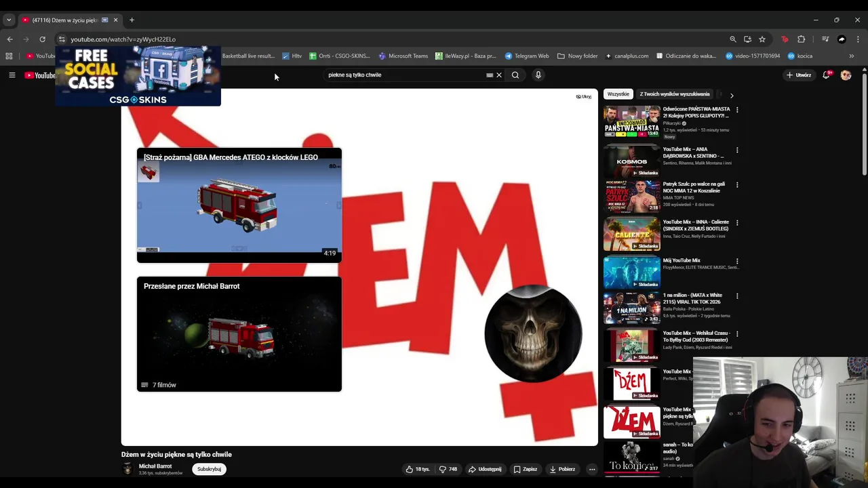This screenshot has height=488, width=868.
Task: Open 1 na milion MATA video title
Action: 693,299
